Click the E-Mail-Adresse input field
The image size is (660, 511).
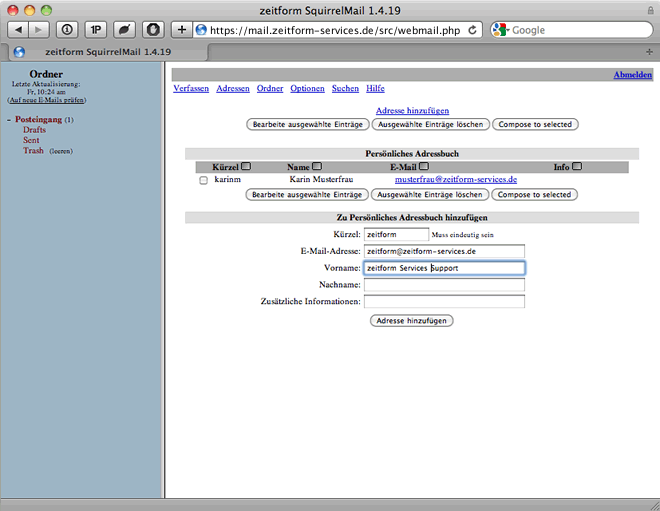444,251
